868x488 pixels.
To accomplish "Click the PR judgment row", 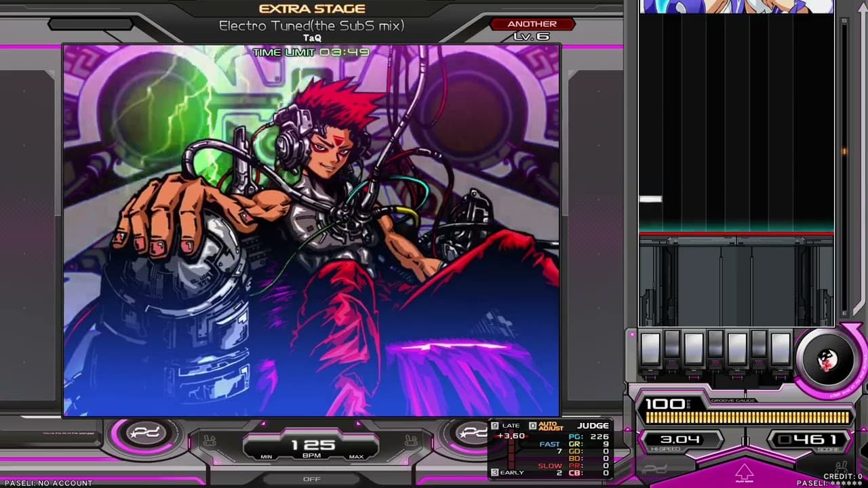I will coord(589,466).
